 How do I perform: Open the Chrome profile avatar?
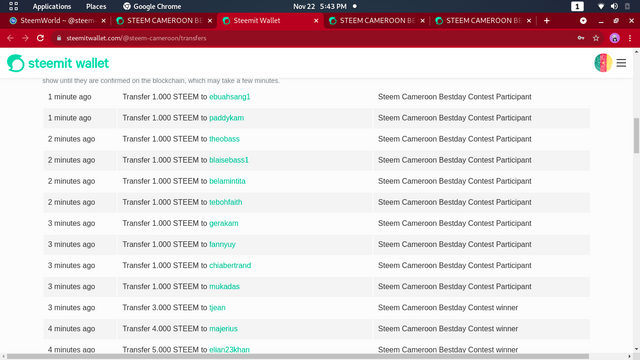tap(614, 38)
